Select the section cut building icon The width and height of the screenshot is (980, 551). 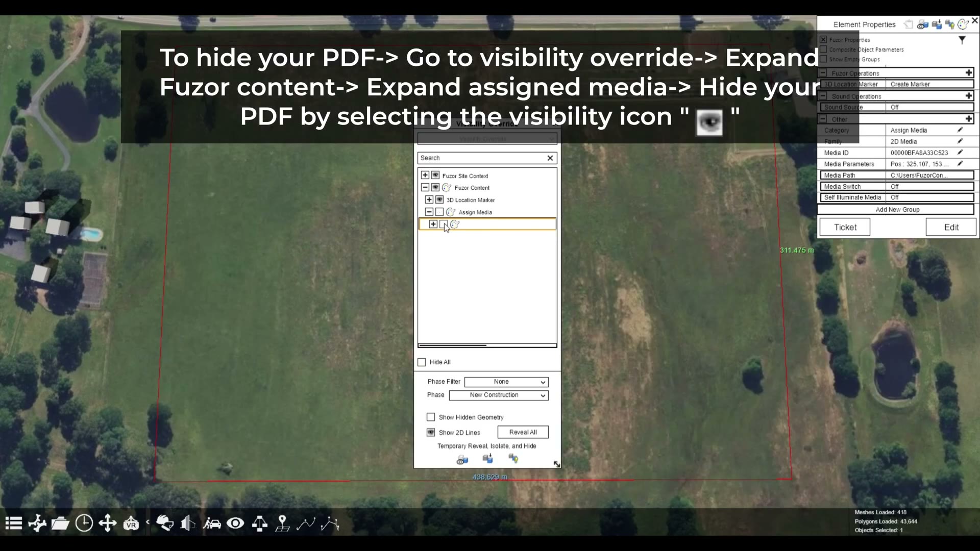(x=188, y=523)
